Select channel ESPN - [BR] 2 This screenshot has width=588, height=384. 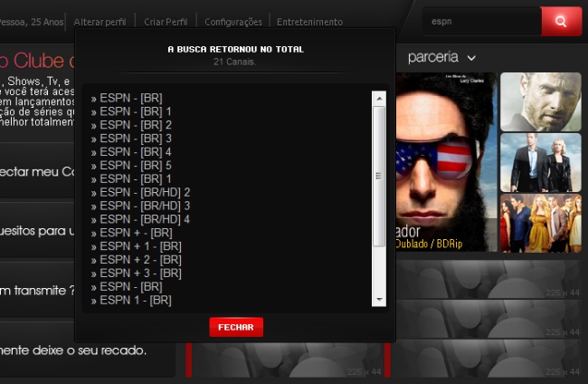point(131,125)
